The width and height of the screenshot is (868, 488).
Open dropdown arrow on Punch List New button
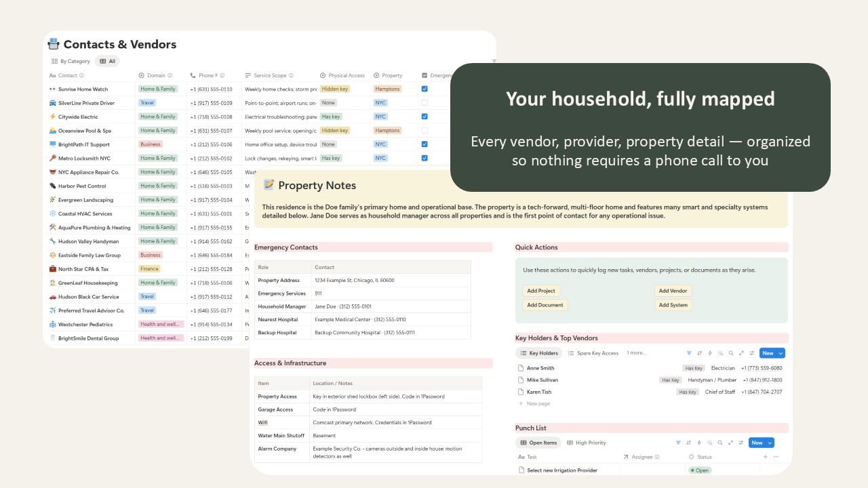pos(770,443)
